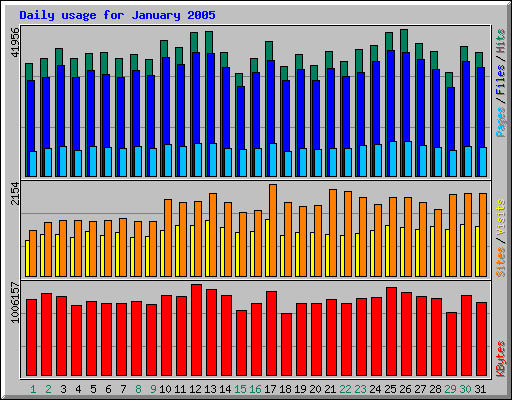Click the 1006157 axis value

(x=15, y=303)
